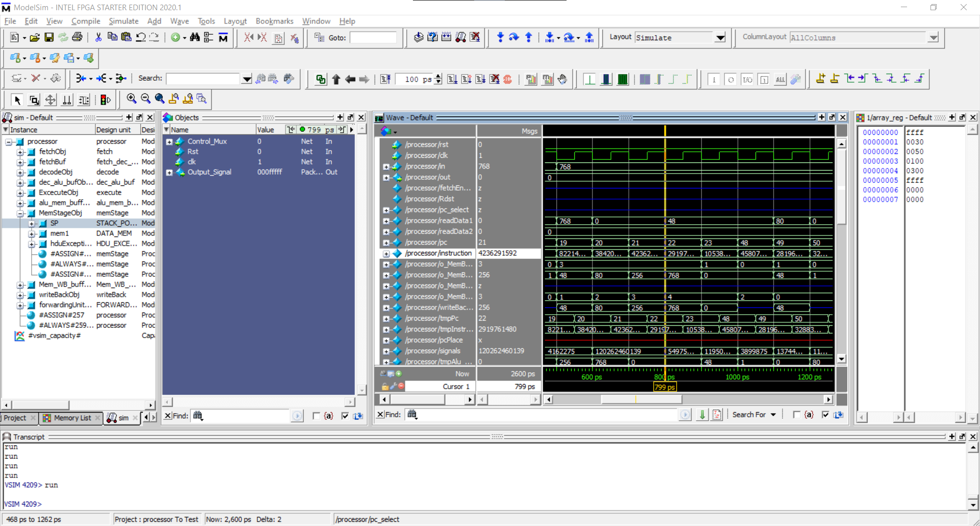Select the Output_Signal object row
Viewport: 980px width, 526px height.
(x=209, y=172)
